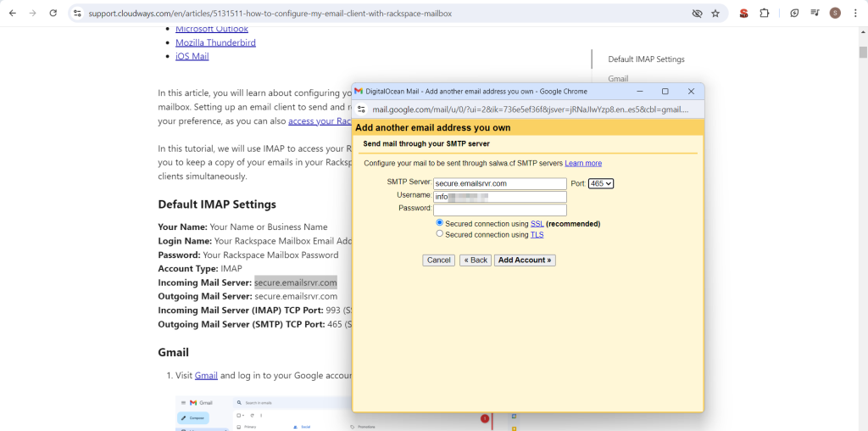
Task: Open site information icon in address bar
Action: click(77, 14)
